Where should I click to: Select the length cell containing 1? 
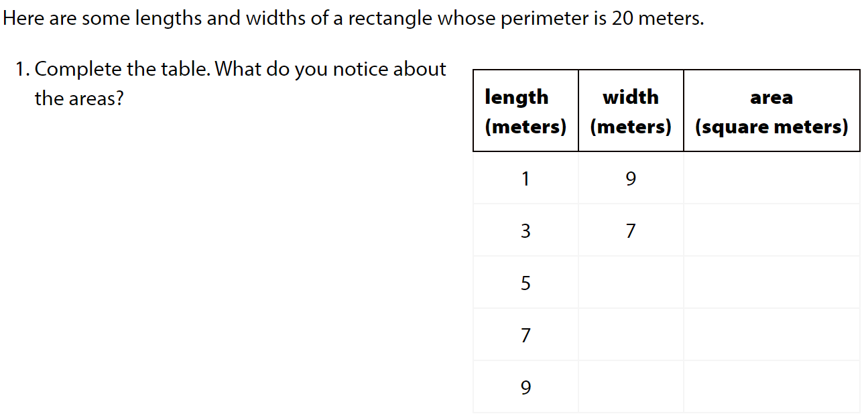coord(525,178)
